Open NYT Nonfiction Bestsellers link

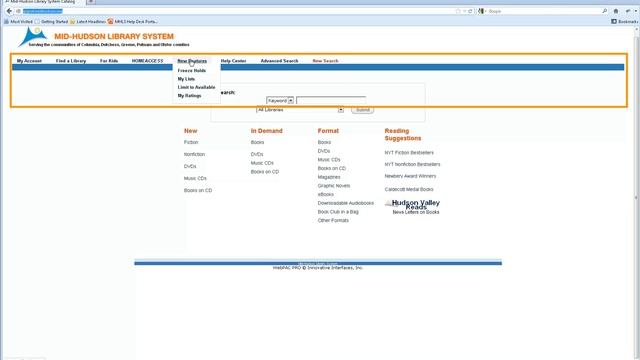(x=412, y=164)
